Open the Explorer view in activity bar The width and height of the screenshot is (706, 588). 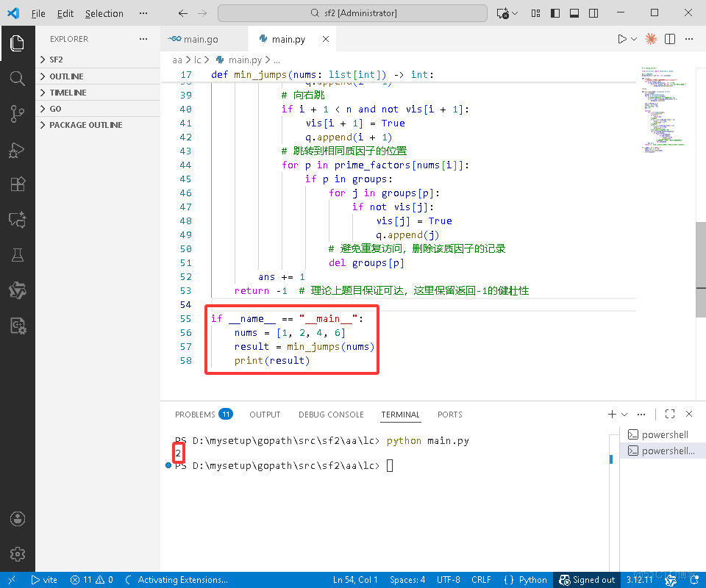point(17,43)
